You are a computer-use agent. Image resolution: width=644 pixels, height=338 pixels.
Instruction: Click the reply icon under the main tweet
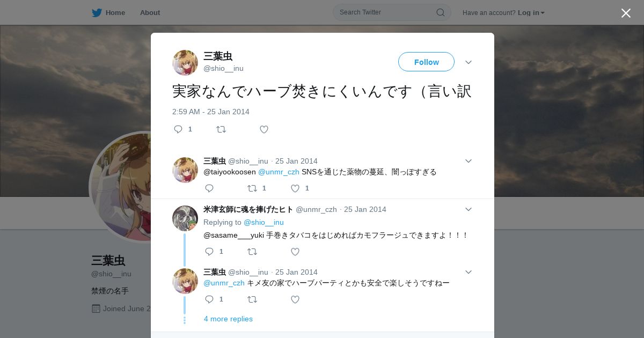click(178, 129)
